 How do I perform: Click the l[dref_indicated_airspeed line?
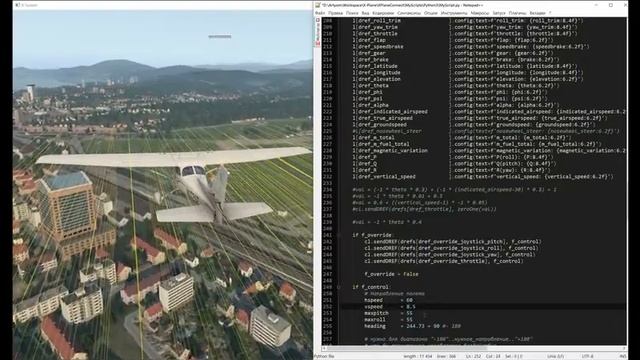[x=489, y=111]
